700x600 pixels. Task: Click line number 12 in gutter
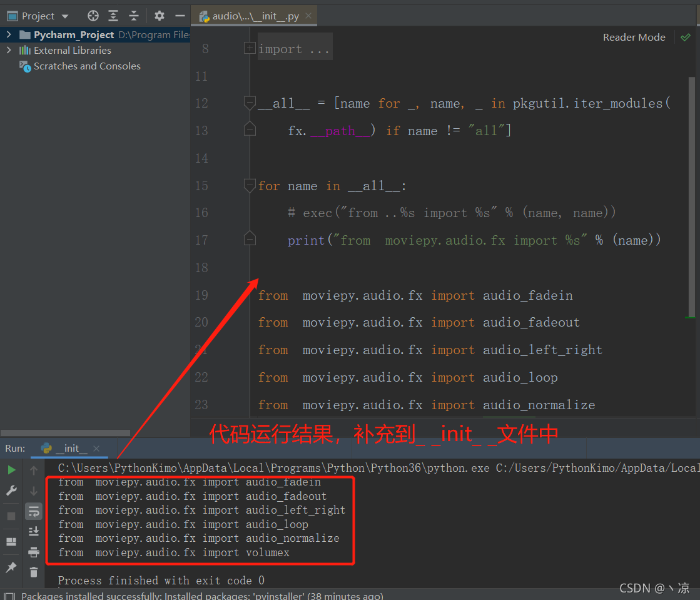tap(201, 103)
